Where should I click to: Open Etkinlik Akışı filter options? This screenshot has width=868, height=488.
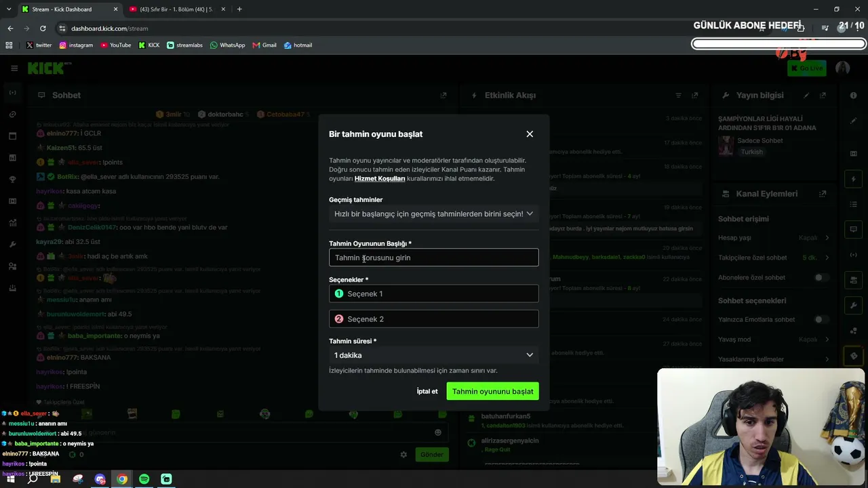point(678,96)
